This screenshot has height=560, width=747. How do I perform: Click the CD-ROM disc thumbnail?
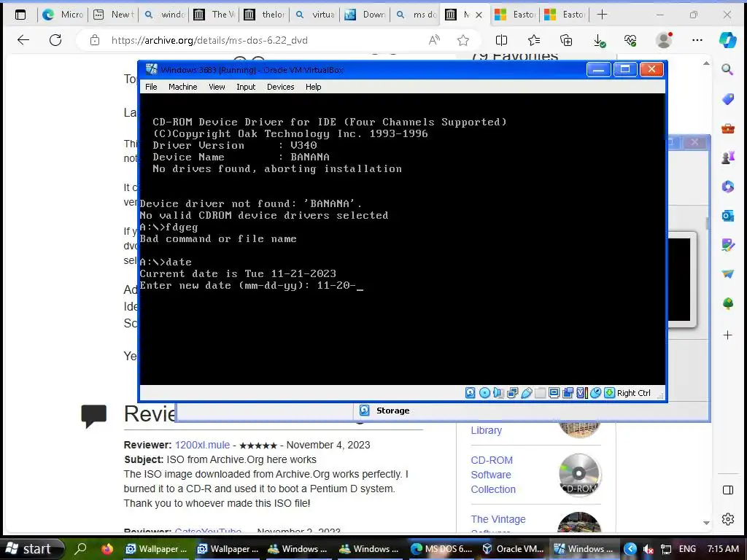pyautogui.click(x=579, y=474)
